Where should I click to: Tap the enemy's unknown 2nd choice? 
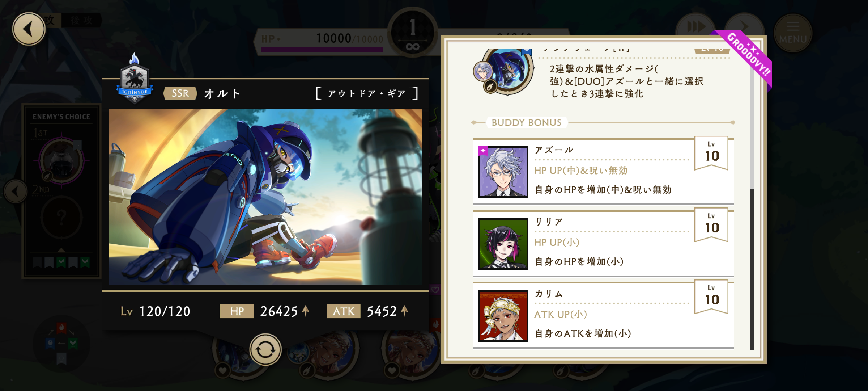[x=61, y=217]
